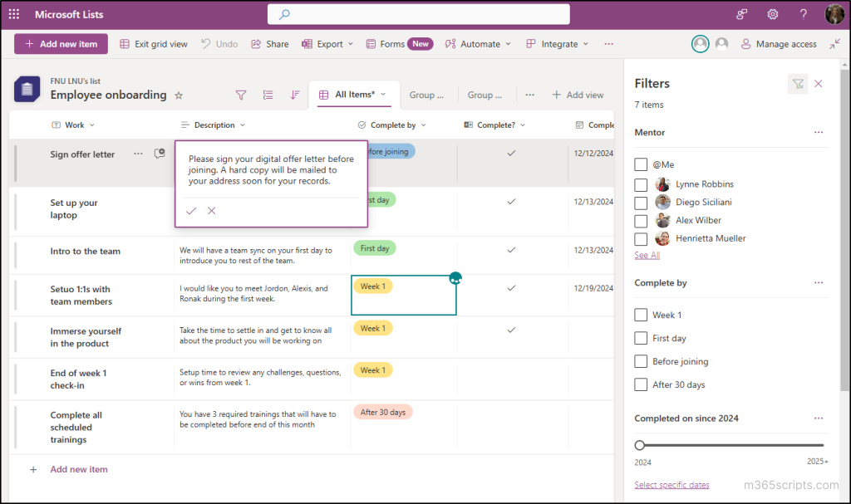Click the Add new item button
Viewport: 851px width, 504px height.
(61, 43)
